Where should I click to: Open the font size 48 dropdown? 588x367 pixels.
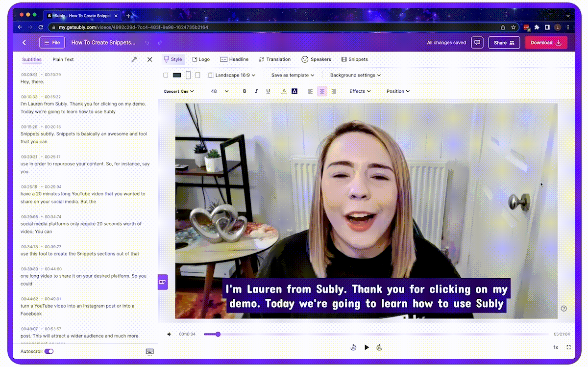coord(220,91)
